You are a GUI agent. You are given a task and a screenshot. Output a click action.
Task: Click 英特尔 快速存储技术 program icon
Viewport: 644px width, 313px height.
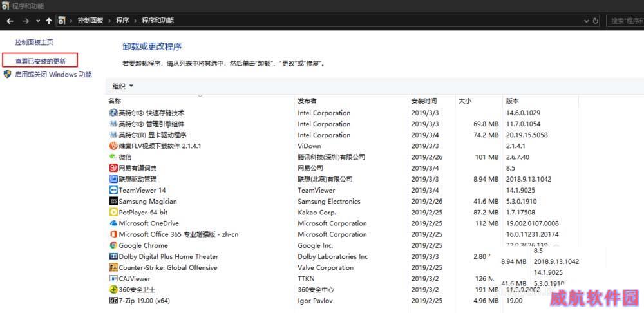[113, 113]
